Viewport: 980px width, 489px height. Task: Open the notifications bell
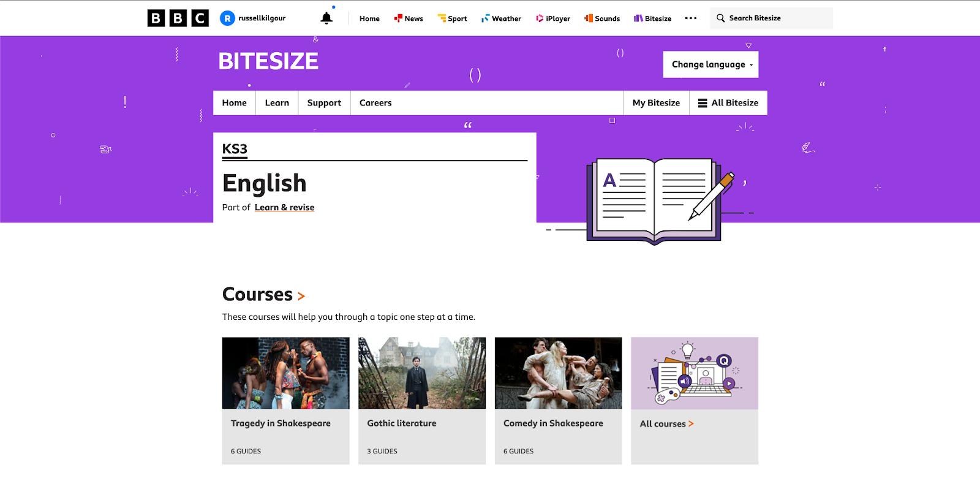pos(326,18)
